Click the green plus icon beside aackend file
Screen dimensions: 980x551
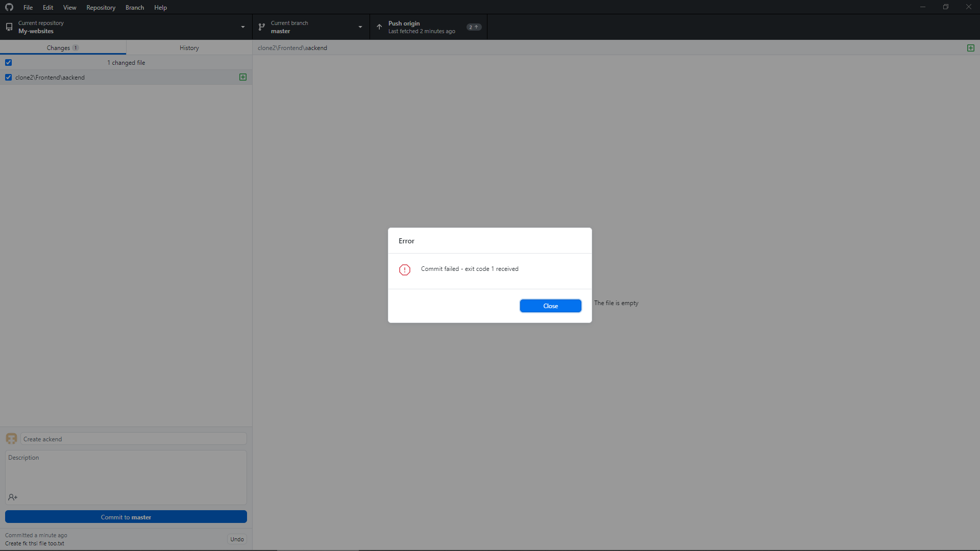242,77
